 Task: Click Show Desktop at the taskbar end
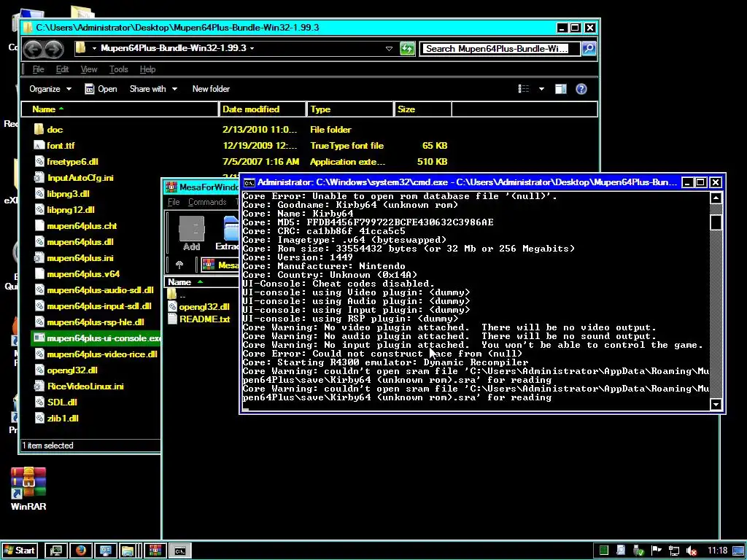pyautogui.click(x=739, y=551)
